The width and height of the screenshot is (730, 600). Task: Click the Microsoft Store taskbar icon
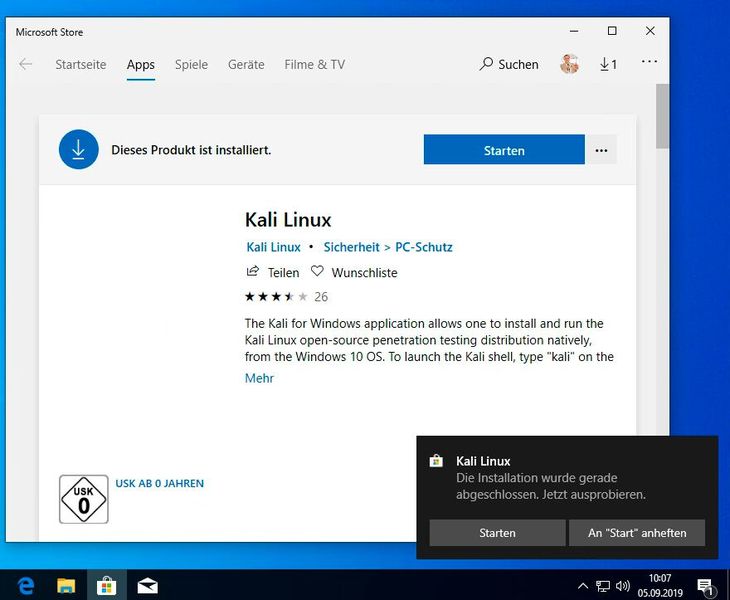pyautogui.click(x=107, y=586)
